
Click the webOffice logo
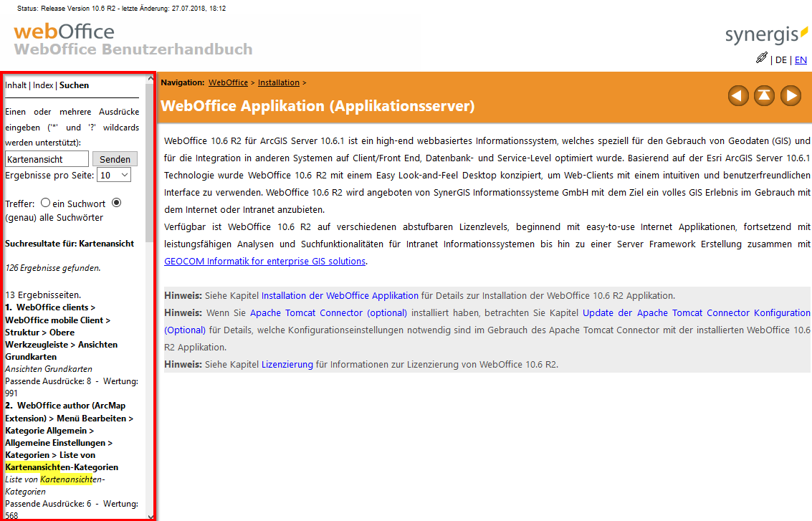coord(64,32)
